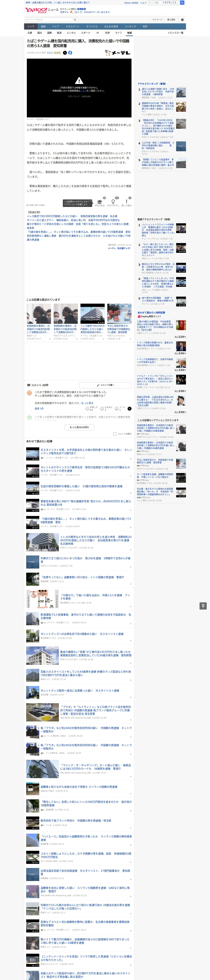The height and width of the screenshot is (980, 210).
Task: Open paid article トランプ大統領就任で、日経平均株価
Action: click(155, 360)
